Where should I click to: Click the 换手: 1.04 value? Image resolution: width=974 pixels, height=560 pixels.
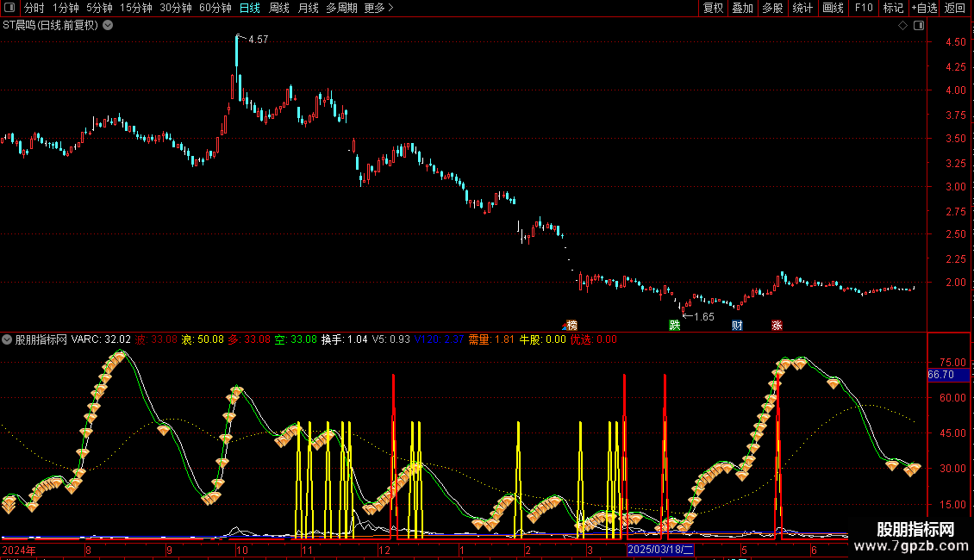(344, 339)
